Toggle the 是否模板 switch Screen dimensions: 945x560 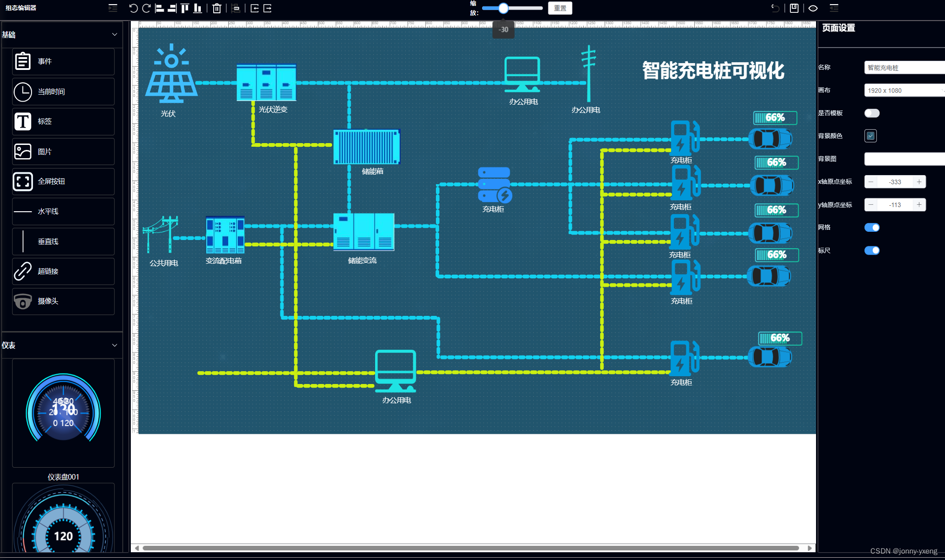click(x=872, y=113)
